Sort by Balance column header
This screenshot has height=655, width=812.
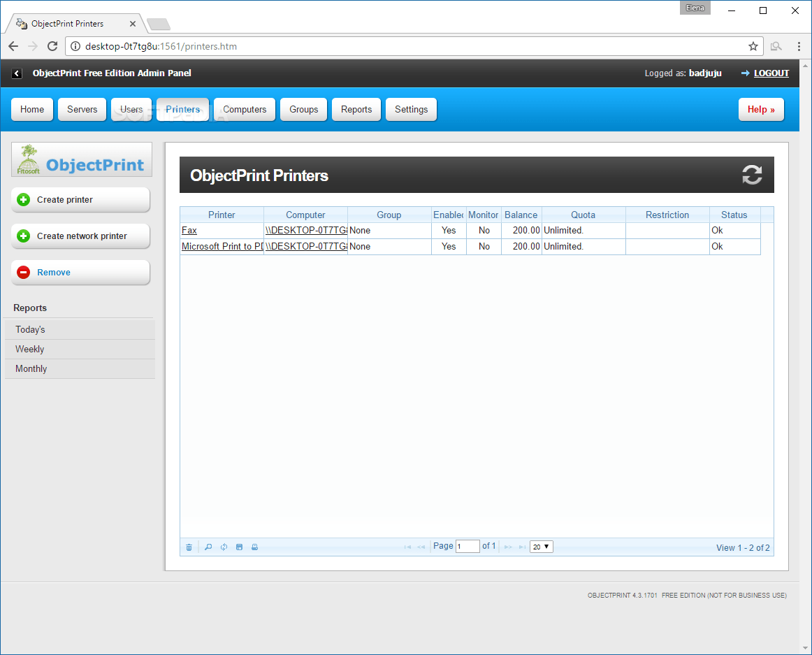pos(521,215)
